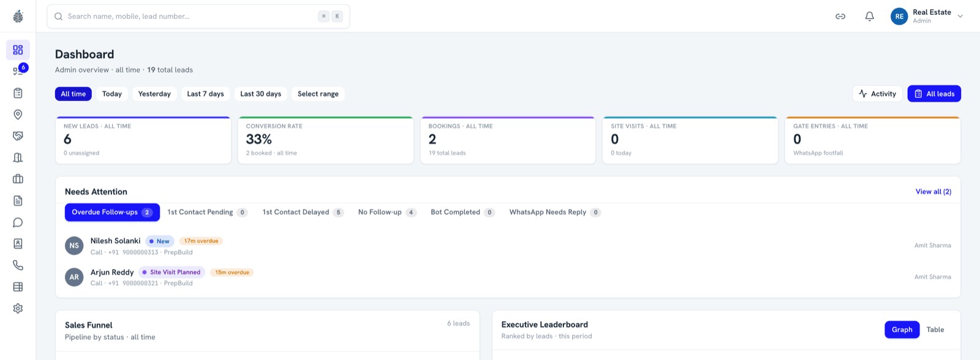Click the Activity button
Viewport: 980px width, 360px height.
tap(877, 94)
